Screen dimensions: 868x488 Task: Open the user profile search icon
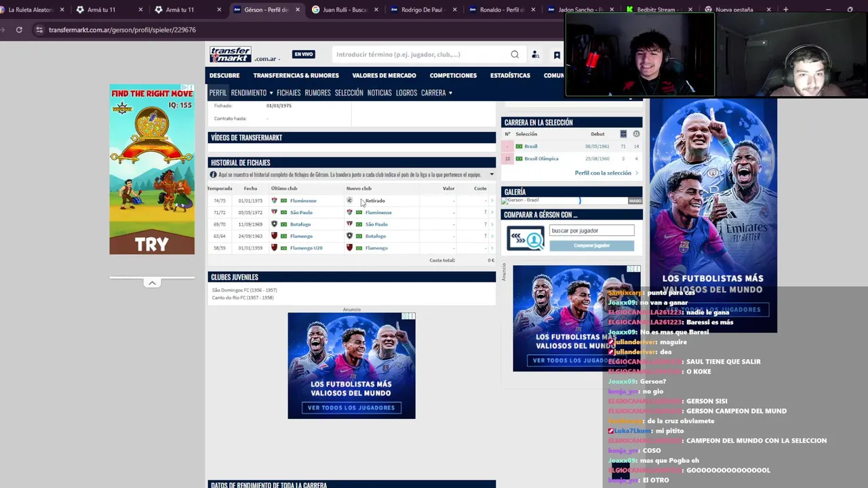click(535, 55)
